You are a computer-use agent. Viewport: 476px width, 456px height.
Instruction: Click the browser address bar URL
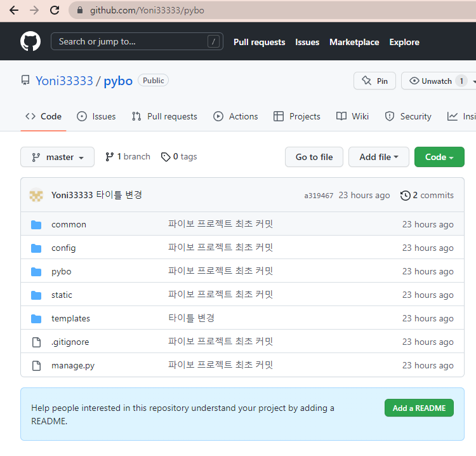(x=147, y=10)
